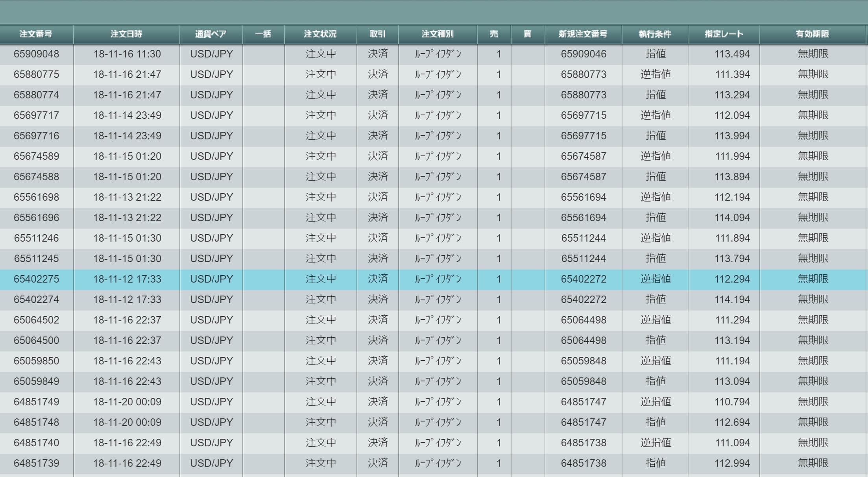Click the rate value 112.194
This screenshot has height=477, width=868.
(x=732, y=197)
